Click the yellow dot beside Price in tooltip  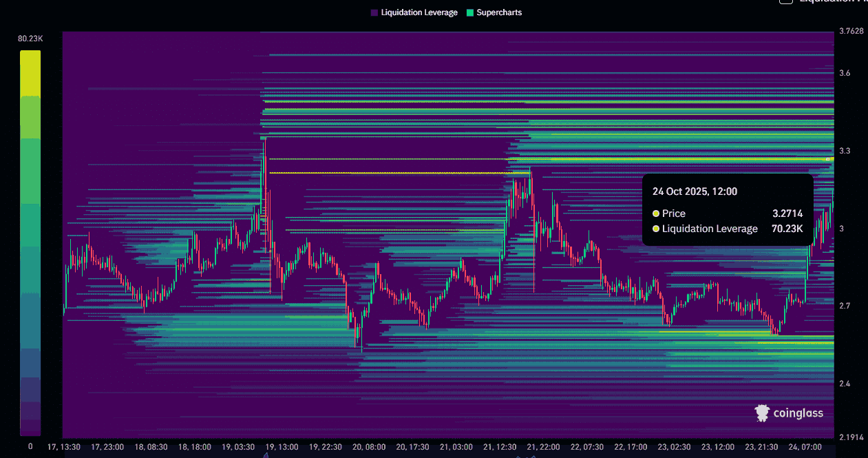(656, 214)
